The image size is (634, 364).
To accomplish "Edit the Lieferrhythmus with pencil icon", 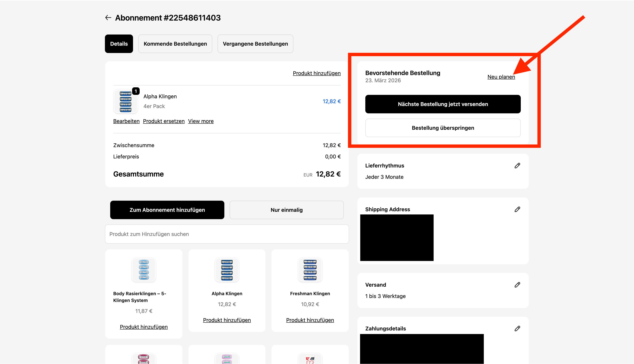I will pyautogui.click(x=517, y=166).
